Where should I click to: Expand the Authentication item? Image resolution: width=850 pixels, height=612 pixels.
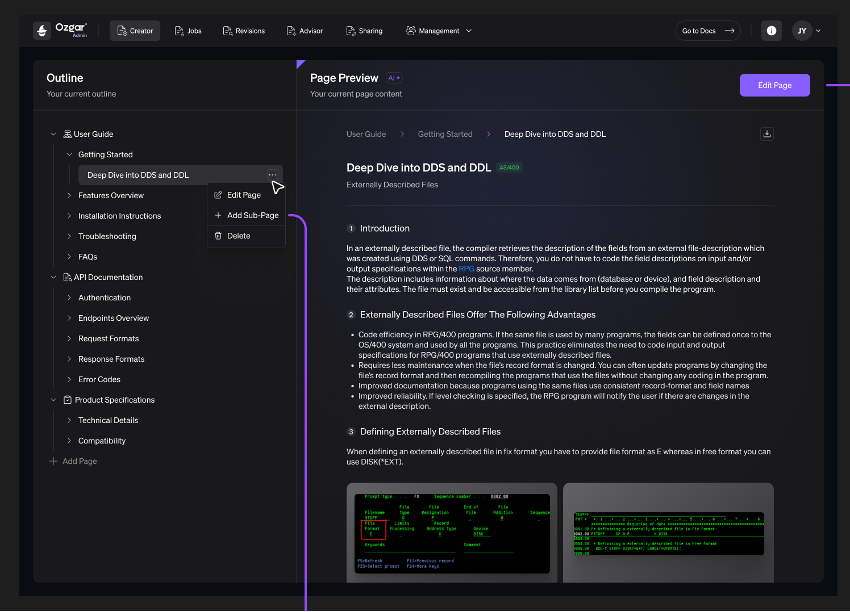pos(69,298)
